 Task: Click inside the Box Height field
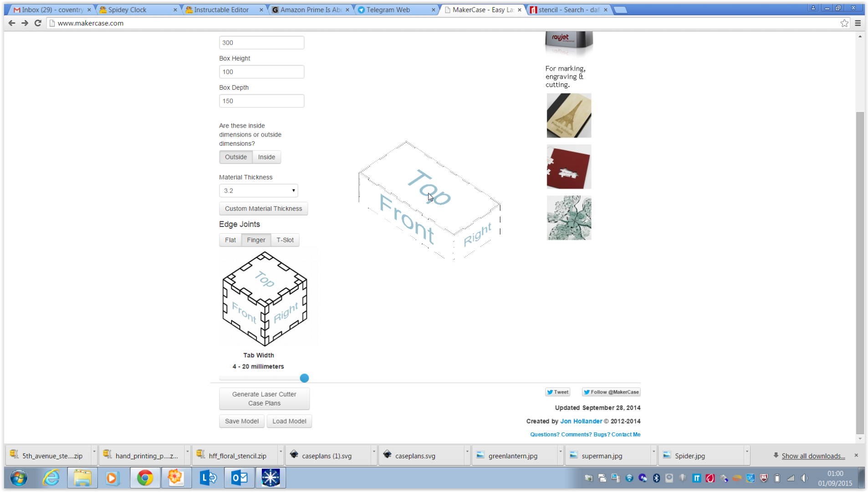click(x=261, y=72)
